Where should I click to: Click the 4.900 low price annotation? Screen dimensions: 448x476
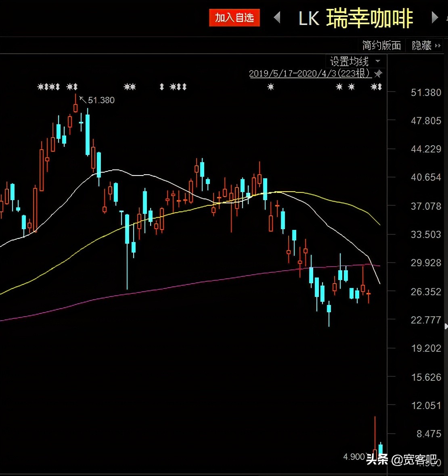(354, 457)
